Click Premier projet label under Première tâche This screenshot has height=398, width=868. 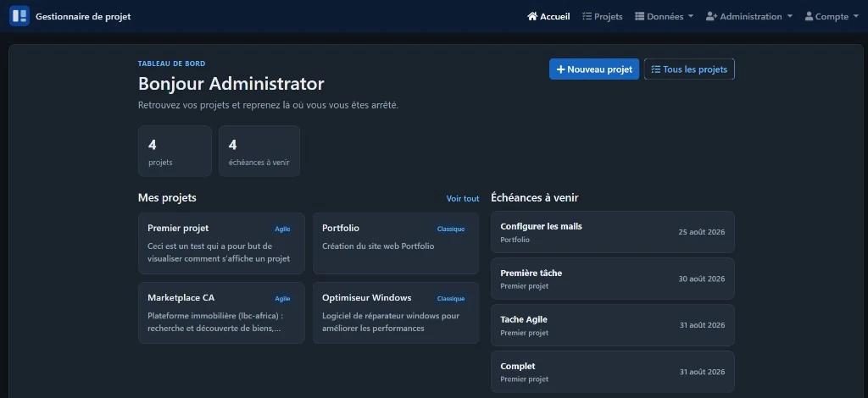(x=524, y=286)
